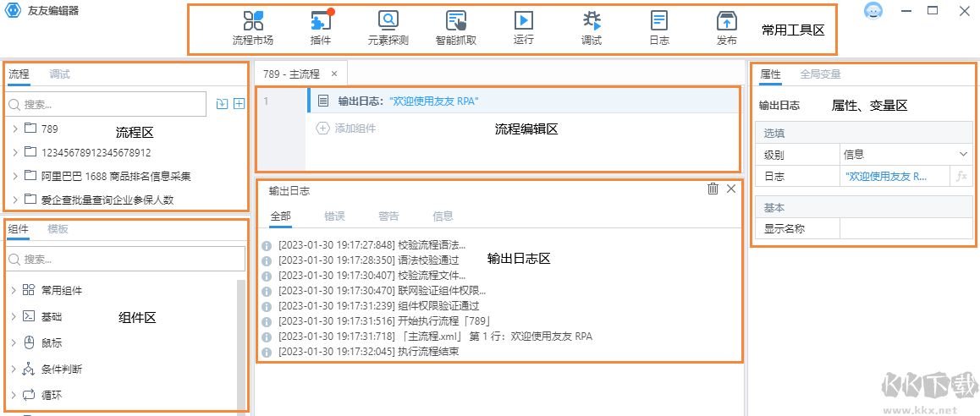Open the user avatar icon
980x416 pixels.
tap(873, 11)
